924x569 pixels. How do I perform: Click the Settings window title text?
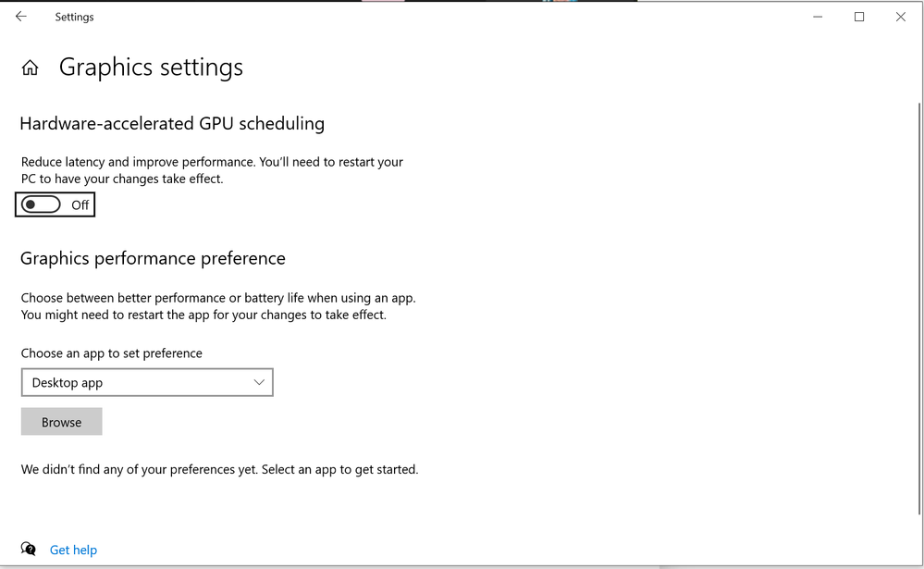tap(74, 17)
